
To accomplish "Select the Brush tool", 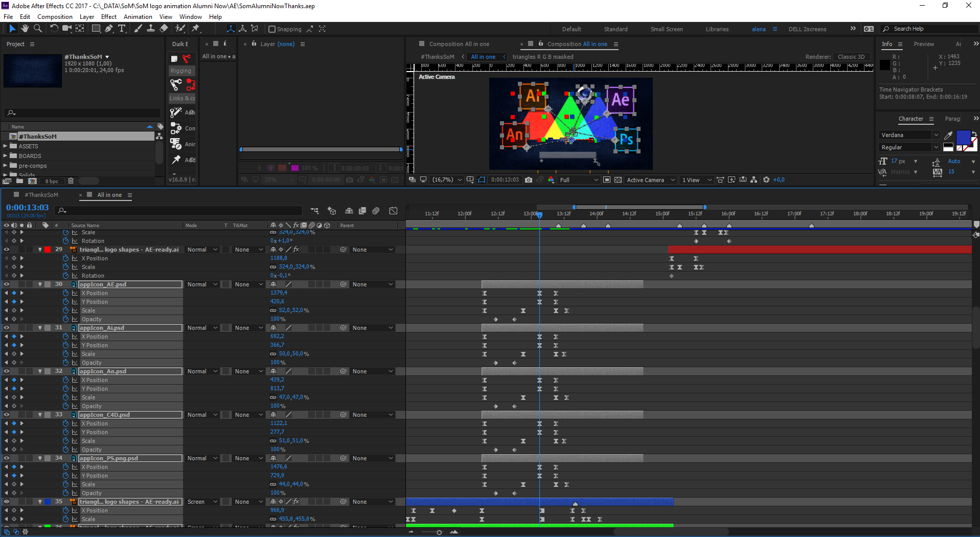I will [x=138, y=29].
